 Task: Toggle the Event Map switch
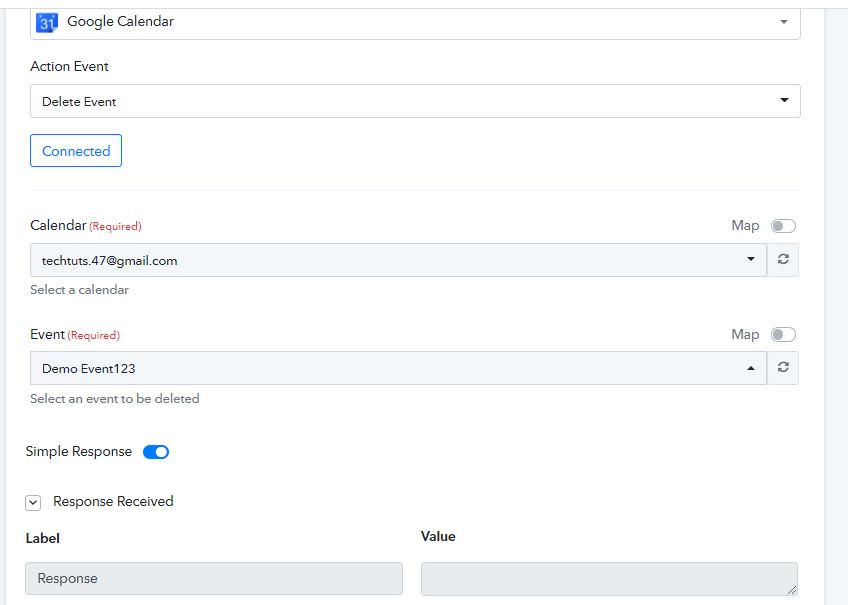point(783,335)
